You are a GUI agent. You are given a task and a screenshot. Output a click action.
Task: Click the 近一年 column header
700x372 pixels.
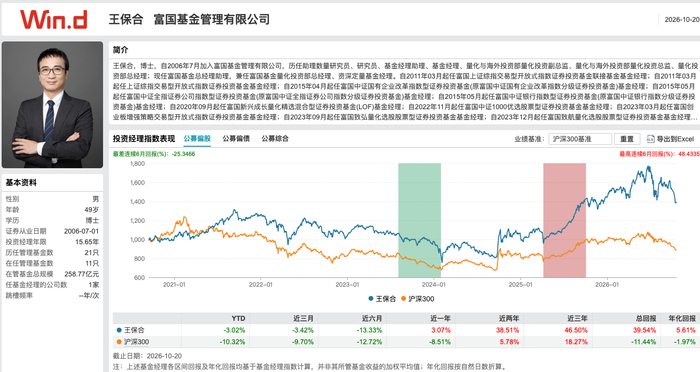tap(440, 318)
